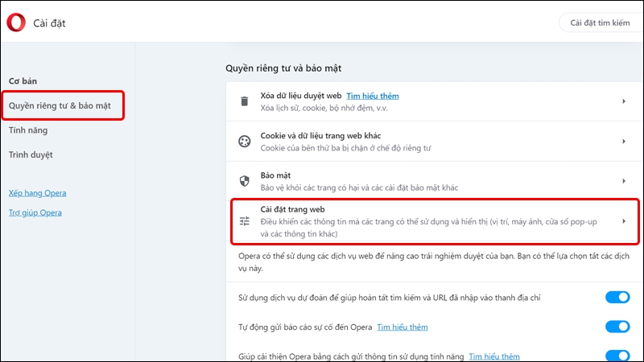The width and height of the screenshot is (644, 362).
Task: Expand the Cài đặt trang web arrow
Action: (623, 221)
